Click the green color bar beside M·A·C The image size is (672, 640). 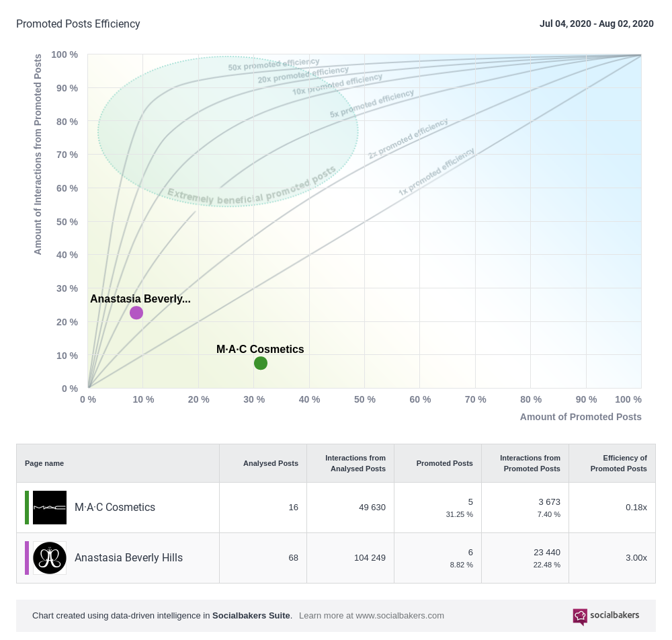pos(27,508)
